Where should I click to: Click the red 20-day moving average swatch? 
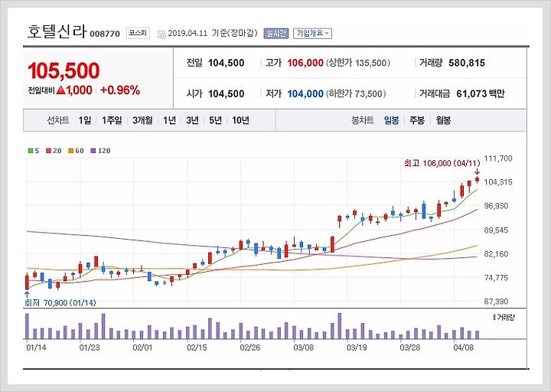pos(48,151)
